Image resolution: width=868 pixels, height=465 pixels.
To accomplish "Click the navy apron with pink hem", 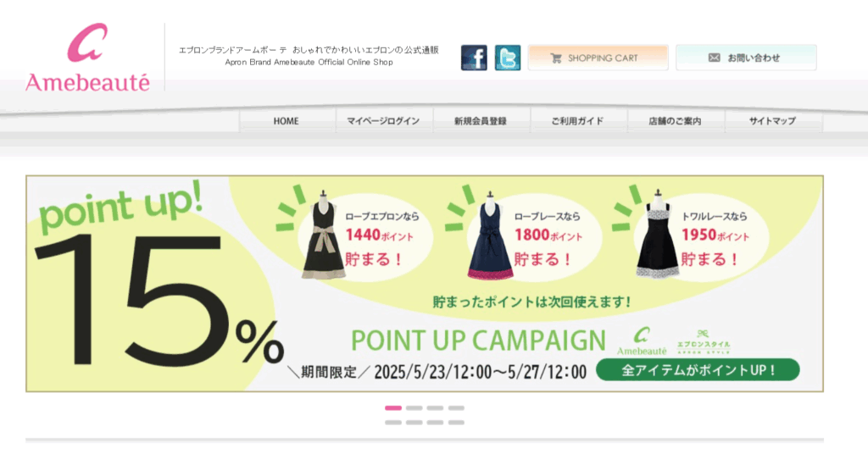I will click(489, 236).
